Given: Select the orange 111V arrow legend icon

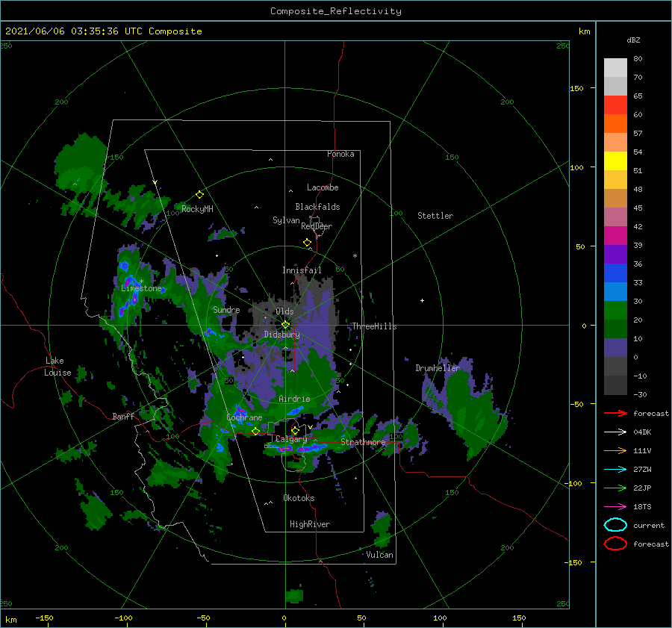Looking at the screenshot, I should pyautogui.click(x=615, y=450).
